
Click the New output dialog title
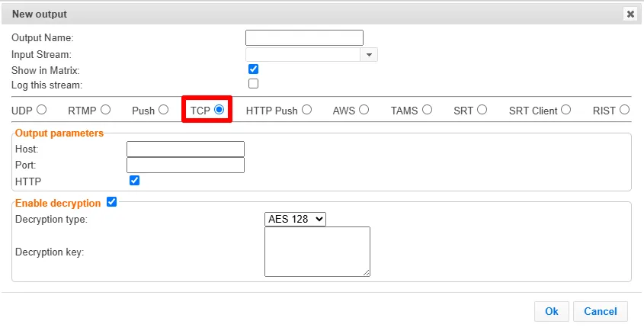tap(40, 14)
